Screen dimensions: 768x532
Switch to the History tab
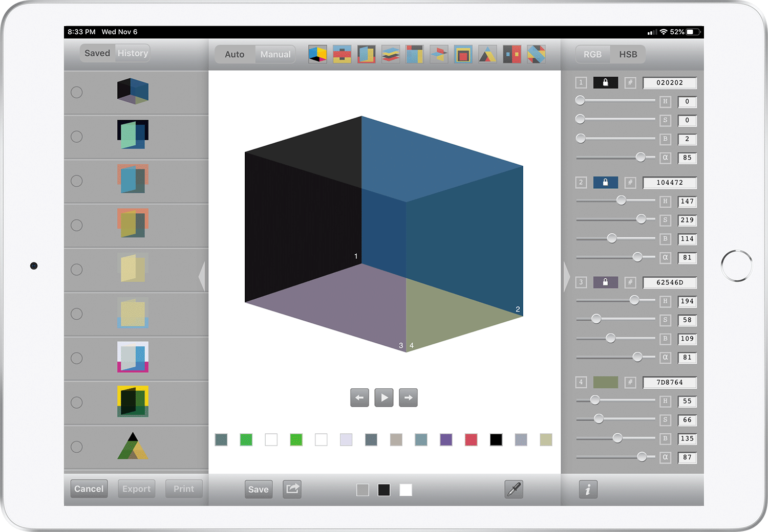[132, 53]
